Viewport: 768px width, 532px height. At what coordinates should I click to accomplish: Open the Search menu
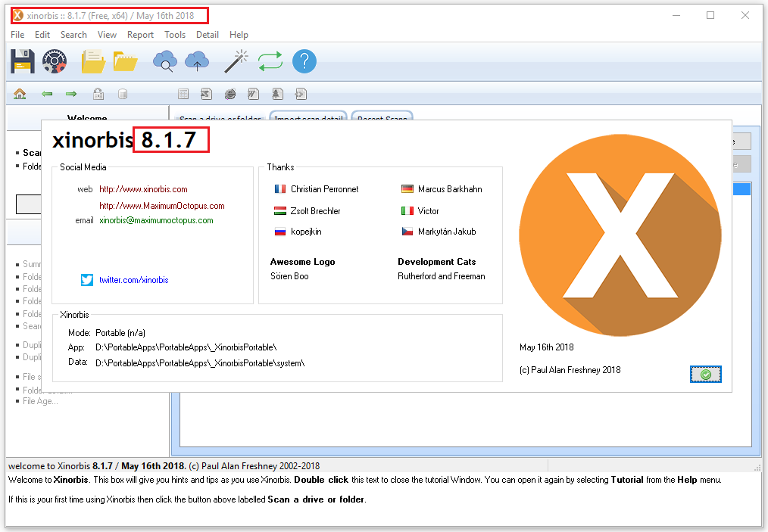(73, 35)
